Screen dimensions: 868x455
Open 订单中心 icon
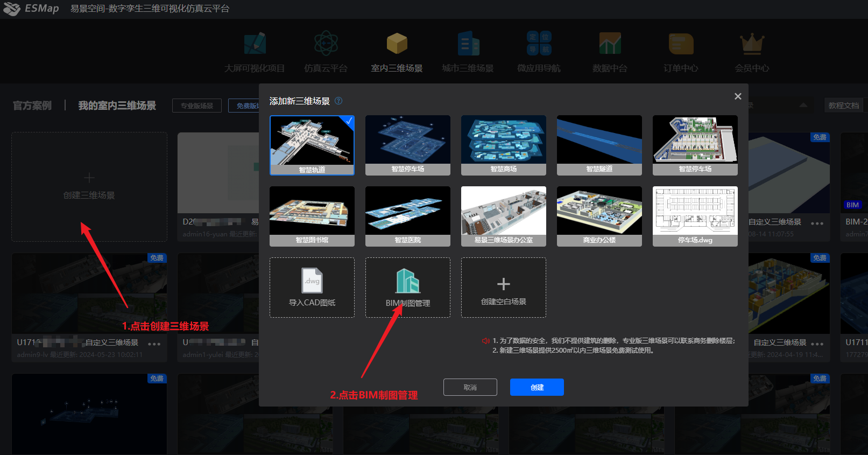(681, 44)
